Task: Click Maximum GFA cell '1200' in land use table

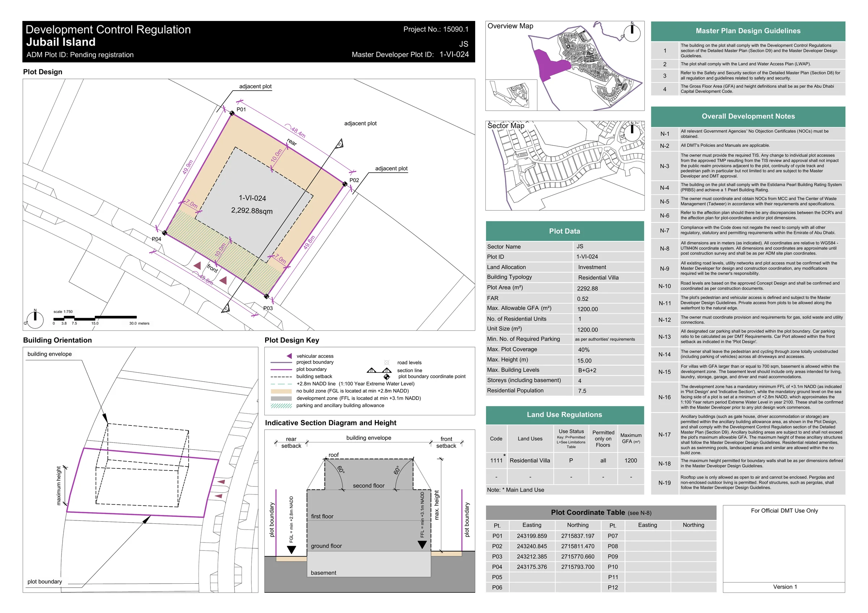Action: 631,460
